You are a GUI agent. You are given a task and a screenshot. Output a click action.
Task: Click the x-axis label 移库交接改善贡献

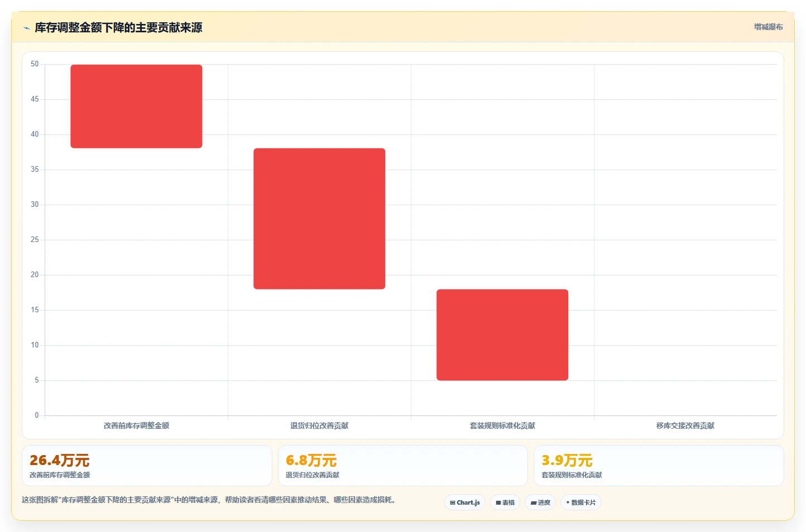point(685,425)
